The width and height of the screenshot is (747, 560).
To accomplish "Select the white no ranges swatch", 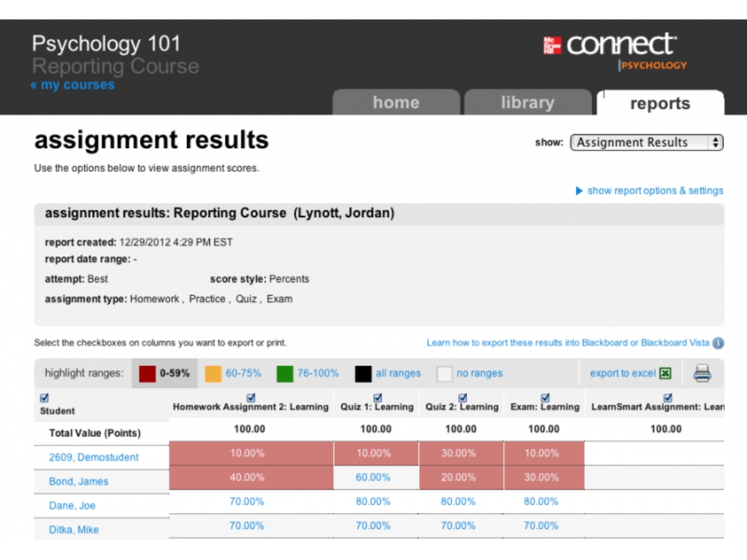I will [x=444, y=373].
